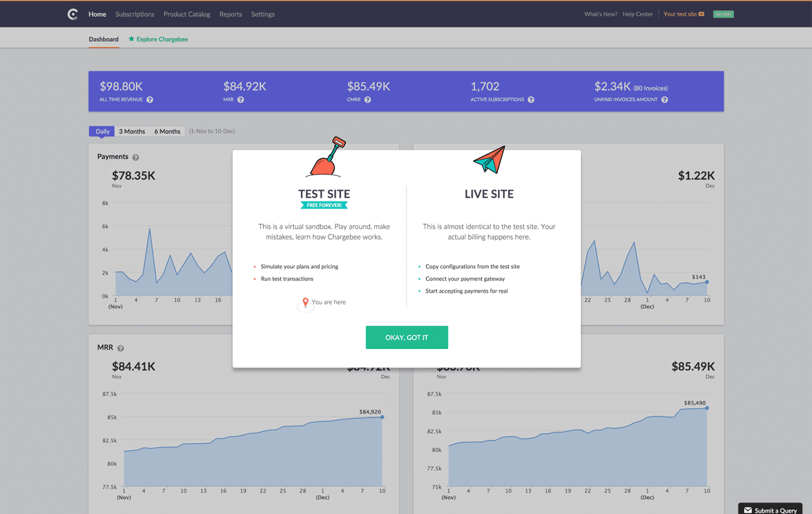Open help icon beside MRR in the summary bar
Screen dimensions: 812x514
point(241,100)
